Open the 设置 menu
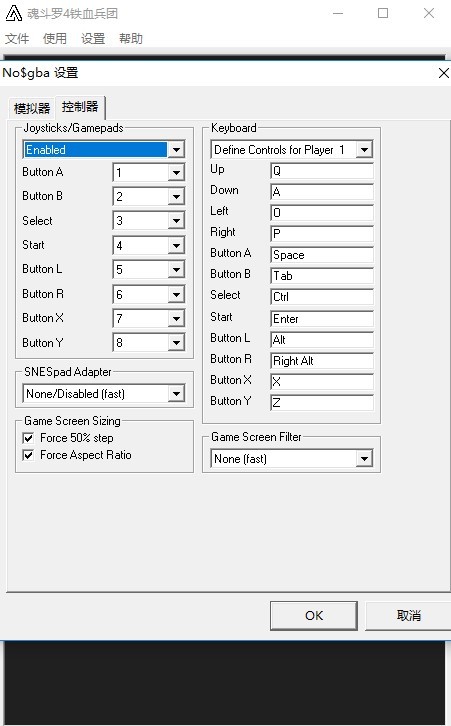Image resolution: width=451 pixels, height=726 pixels. tap(93, 39)
